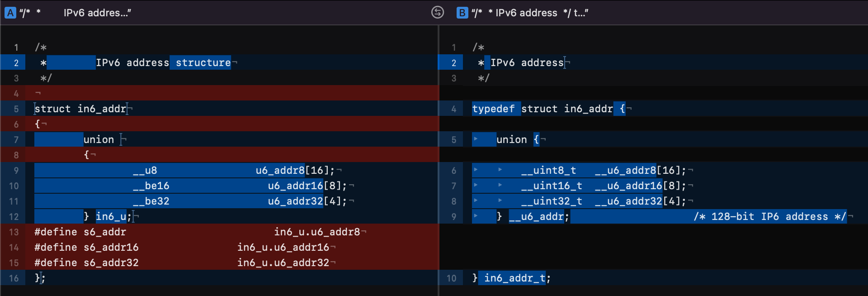This screenshot has height=296, width=868.
Task: Select line number 16 in pane A gutter
Action: (x=14, y=278)
